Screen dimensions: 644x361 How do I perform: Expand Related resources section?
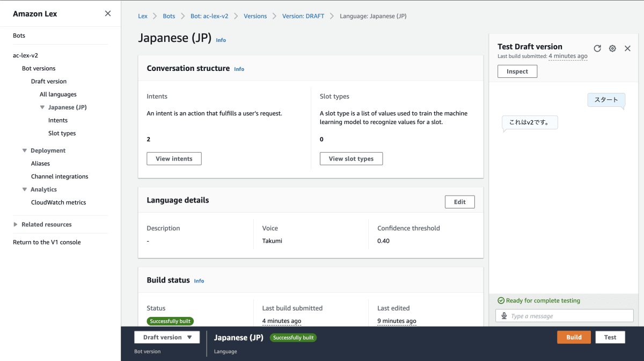tap(16, 225)
